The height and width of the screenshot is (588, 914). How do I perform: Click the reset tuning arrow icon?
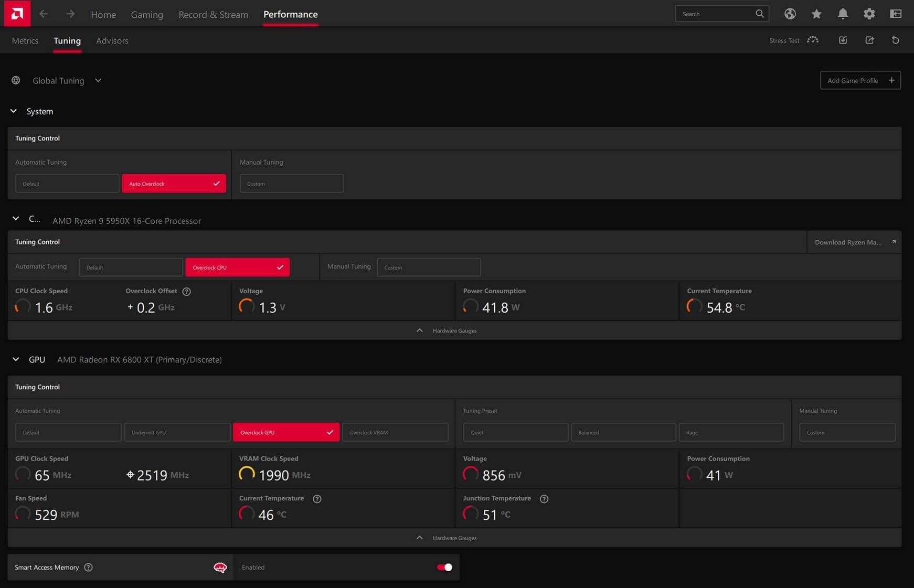tap(896, 40)
